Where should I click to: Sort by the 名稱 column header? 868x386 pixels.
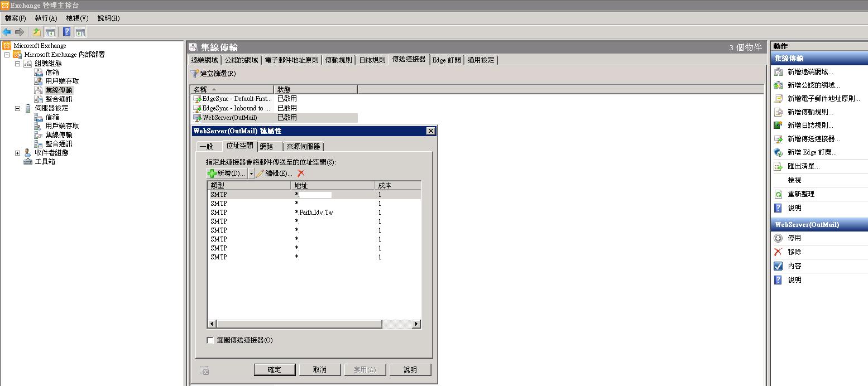[x=232, y=89]
